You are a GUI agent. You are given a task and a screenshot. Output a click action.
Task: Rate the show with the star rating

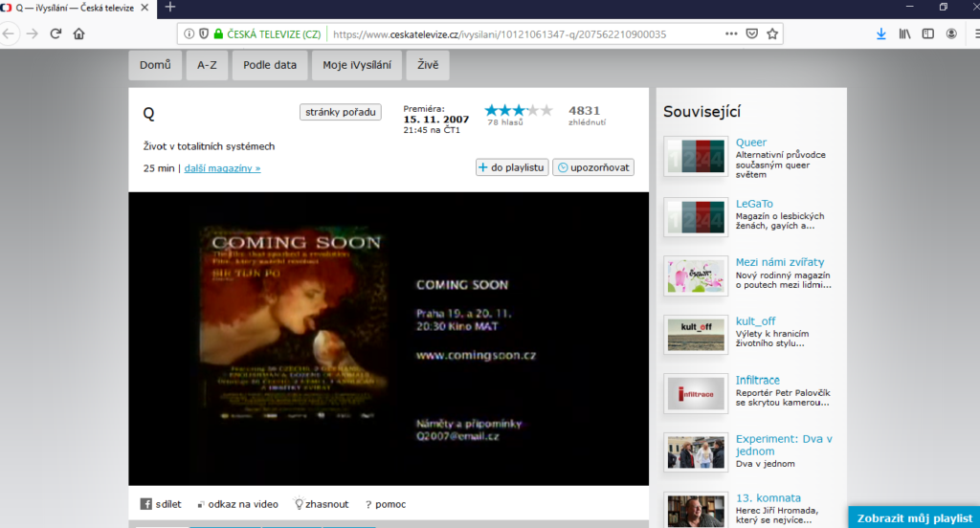click(x=519, y=111)
